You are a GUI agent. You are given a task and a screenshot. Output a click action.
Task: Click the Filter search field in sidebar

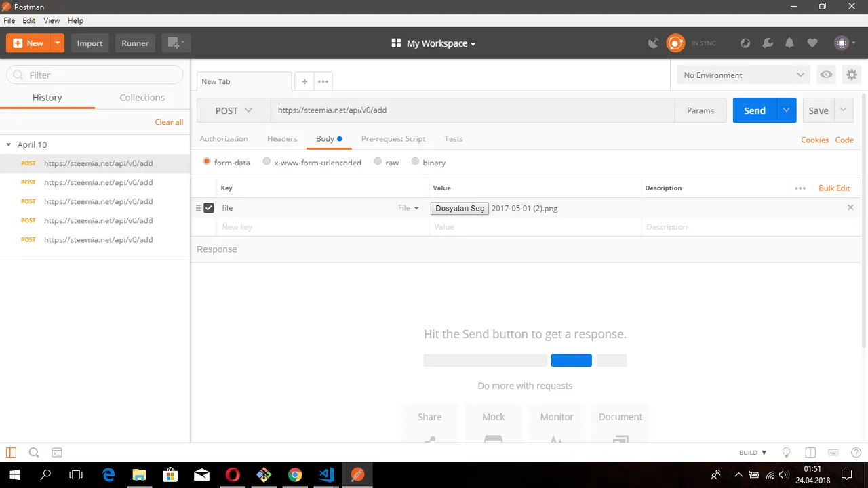point(95,75)
